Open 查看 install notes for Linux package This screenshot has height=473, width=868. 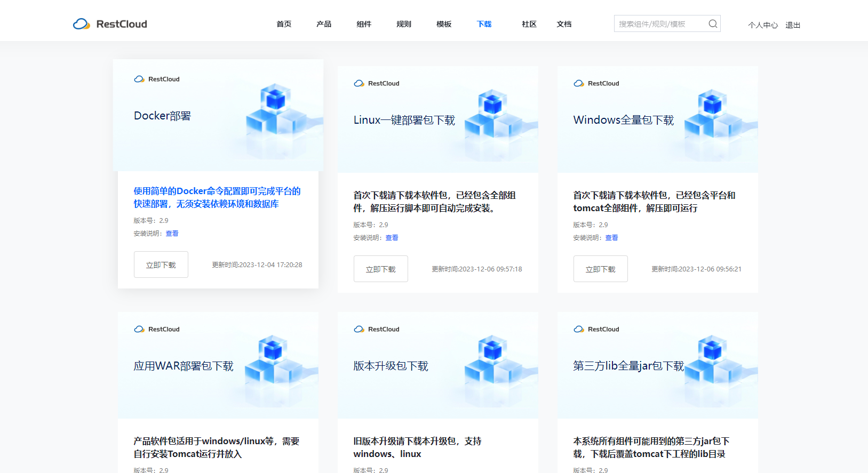pos(392,238)
